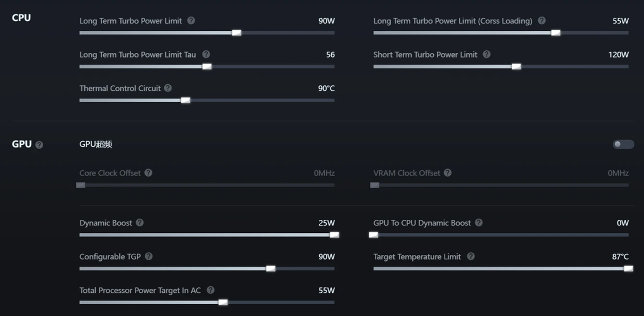This screenshot has width=644, height=316.
Task: Click the Dynamic Boost slider handle
Action: [334, 234]
